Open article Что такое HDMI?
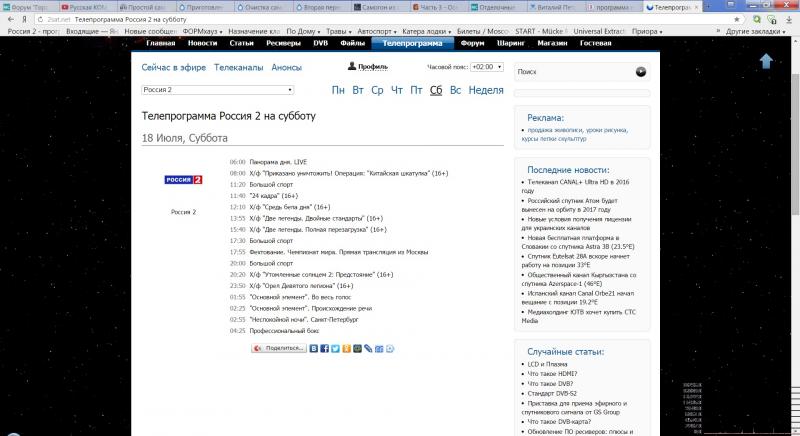Image resolution: width=800 pixels, height=436 pixels. point(552,374)
